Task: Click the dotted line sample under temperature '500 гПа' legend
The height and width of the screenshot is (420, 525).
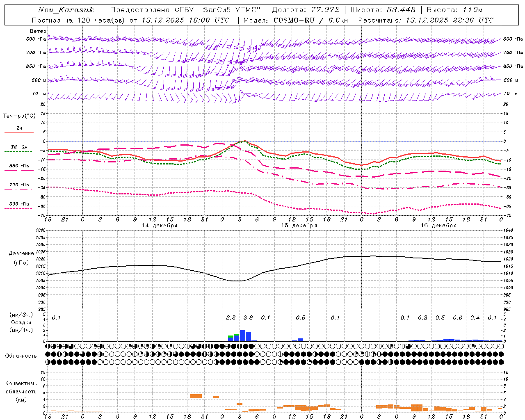Action: (x=19, y=208)
